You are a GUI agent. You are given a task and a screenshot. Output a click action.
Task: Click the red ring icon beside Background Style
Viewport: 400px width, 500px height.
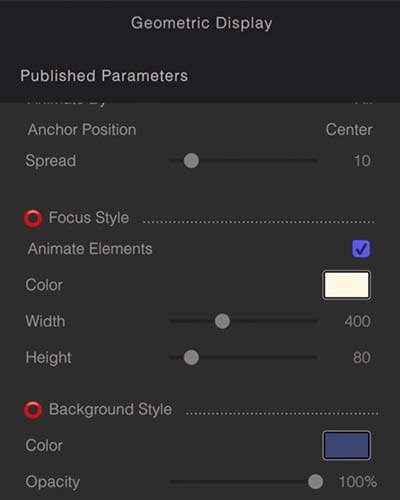(33, 410)
